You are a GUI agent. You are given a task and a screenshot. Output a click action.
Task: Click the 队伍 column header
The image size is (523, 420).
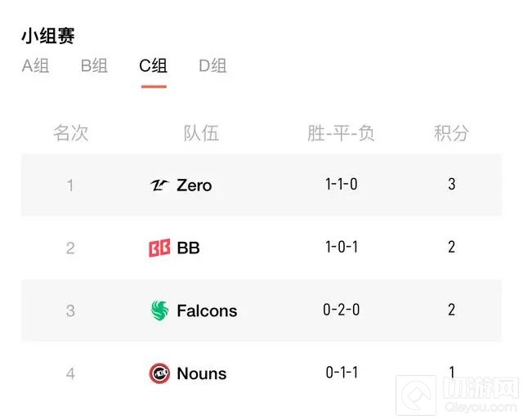click(x=201, y=133)
